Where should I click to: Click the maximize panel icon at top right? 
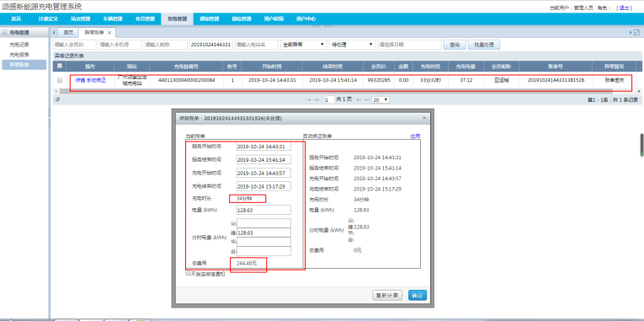pos(637,33)
